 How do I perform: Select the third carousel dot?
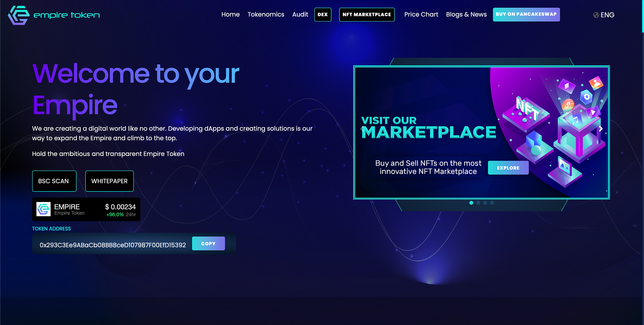coord(485,203)
